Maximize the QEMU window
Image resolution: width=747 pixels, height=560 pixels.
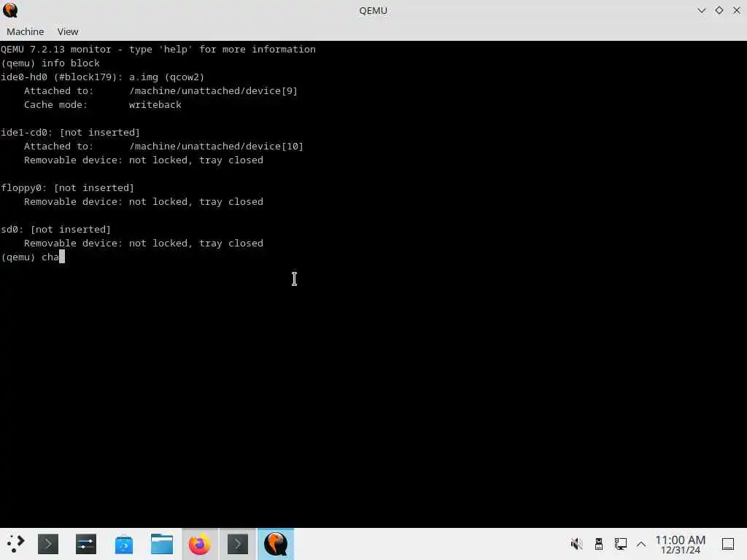[719, 10]
